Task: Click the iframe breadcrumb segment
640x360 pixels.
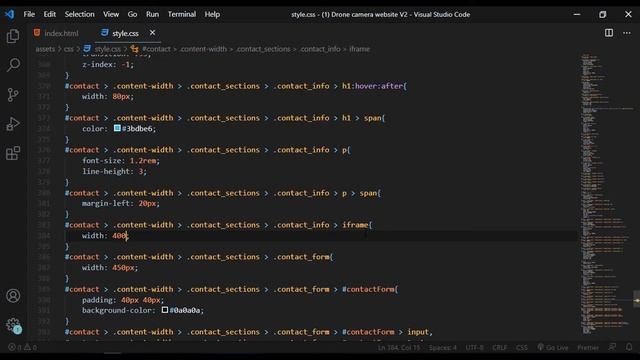Action: [x=359, y=49]
